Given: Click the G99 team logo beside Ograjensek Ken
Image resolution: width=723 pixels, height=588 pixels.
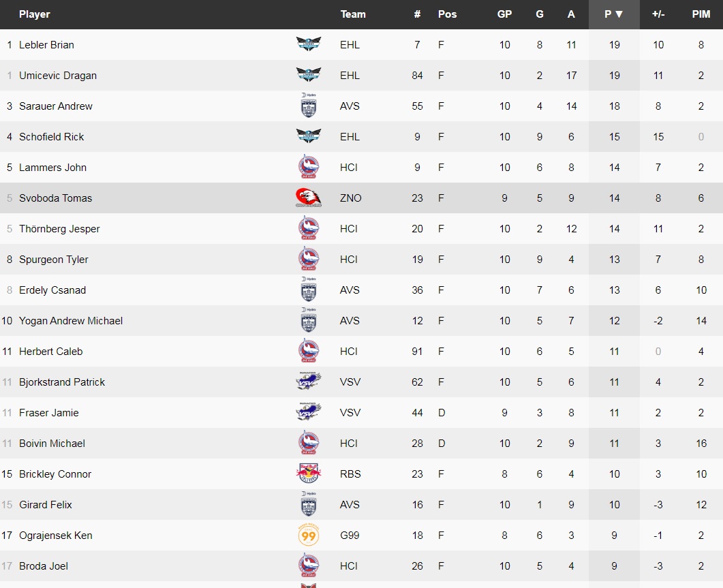Looking at the screenshot, I should coord(309,536).
